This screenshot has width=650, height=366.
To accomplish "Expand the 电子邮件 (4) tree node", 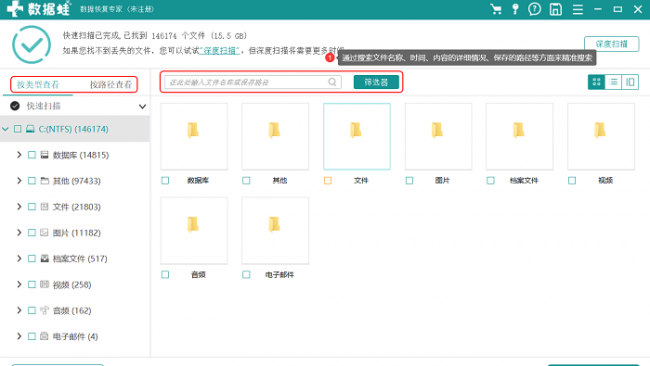I will [x=19, y=336].
